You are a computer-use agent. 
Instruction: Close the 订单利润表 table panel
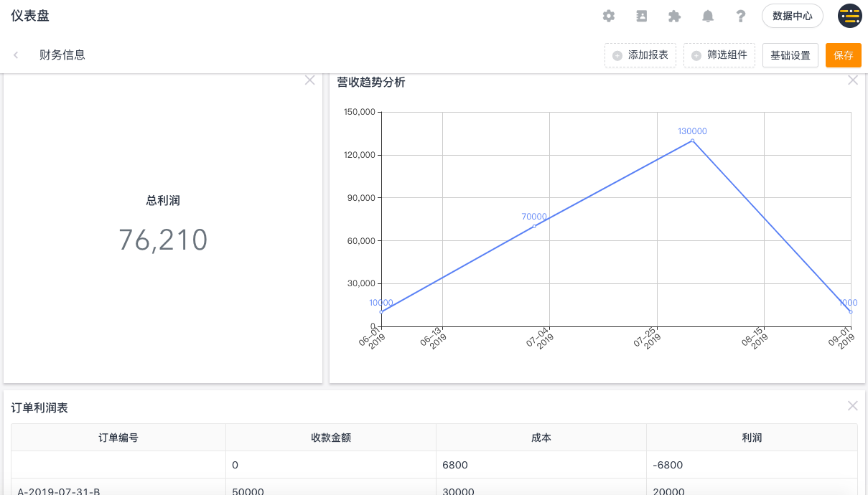point(853,406)
